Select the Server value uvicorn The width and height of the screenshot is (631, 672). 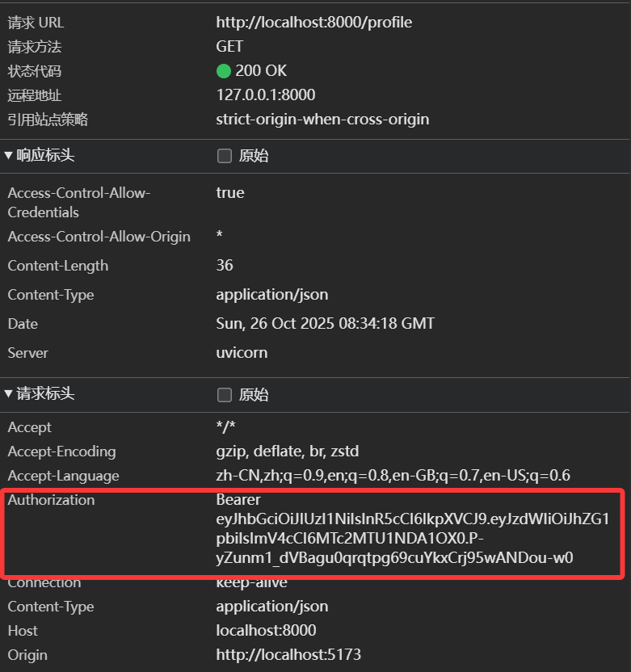(x=242, y=353)
